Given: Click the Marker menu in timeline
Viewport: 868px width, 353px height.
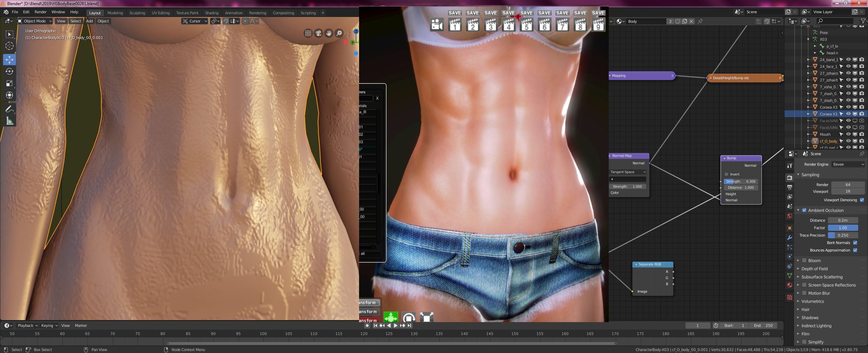Looking at the screenshot, I should [81, 326].
